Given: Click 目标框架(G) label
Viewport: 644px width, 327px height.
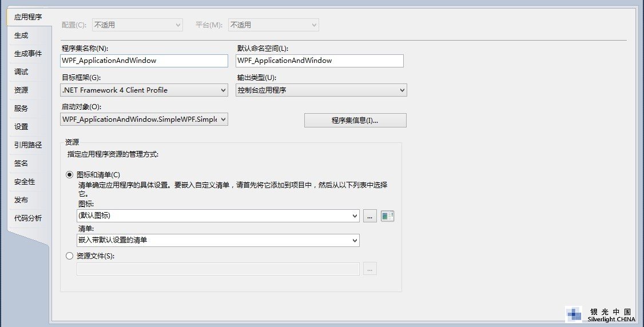Looking at the screenshot, I should pyautogui.click(x=81, y=78).
